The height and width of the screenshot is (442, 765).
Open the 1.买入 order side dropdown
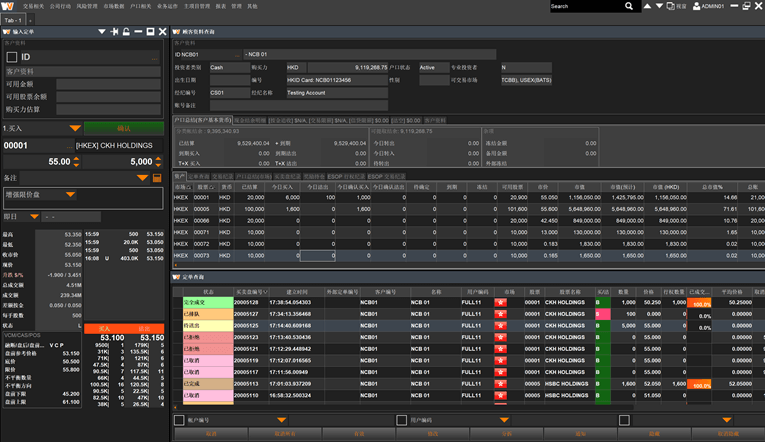click(x=75, y=128)
